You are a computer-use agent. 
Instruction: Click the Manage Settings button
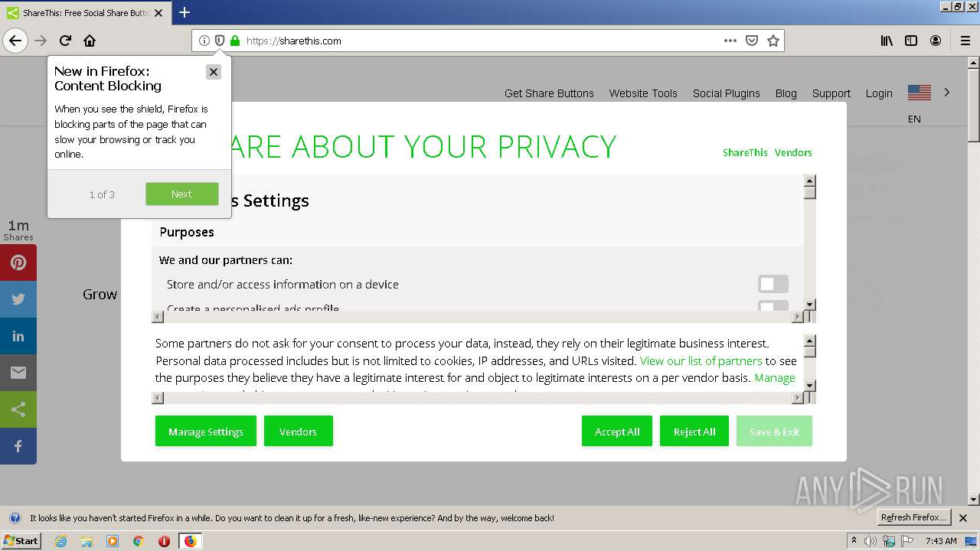pos(206,431)
